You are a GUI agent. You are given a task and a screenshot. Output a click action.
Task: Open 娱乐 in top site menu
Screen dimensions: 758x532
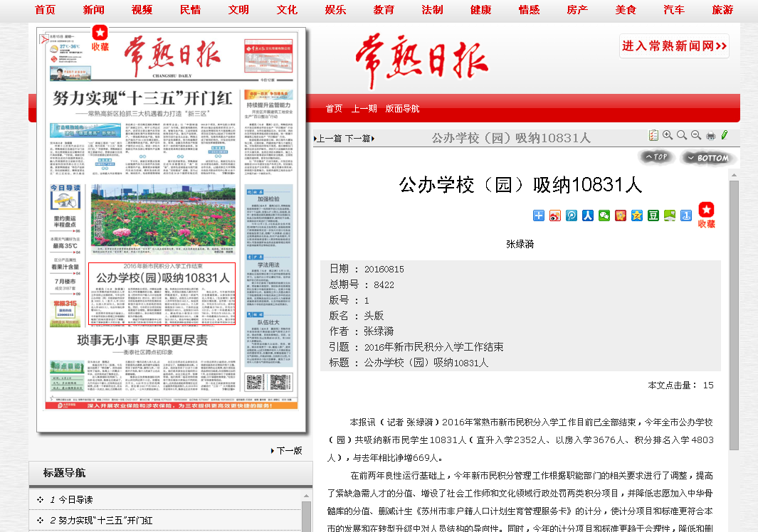tap(335, 10)
